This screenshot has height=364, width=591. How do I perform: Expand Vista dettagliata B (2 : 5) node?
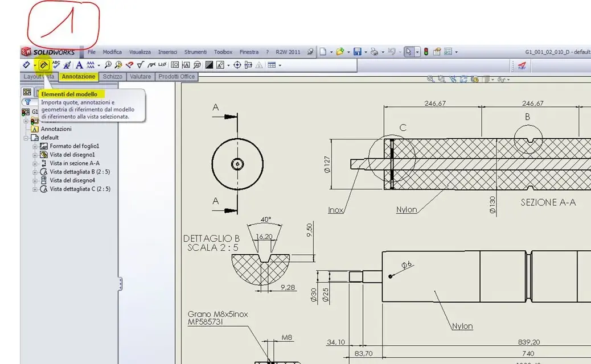[x=35, y=172]
